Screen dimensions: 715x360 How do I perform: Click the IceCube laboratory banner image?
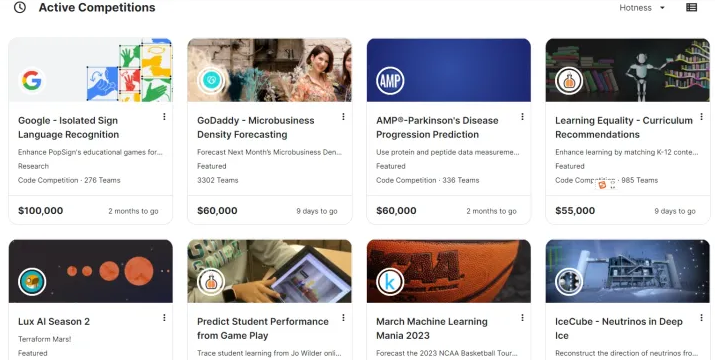tap(627, 271)
